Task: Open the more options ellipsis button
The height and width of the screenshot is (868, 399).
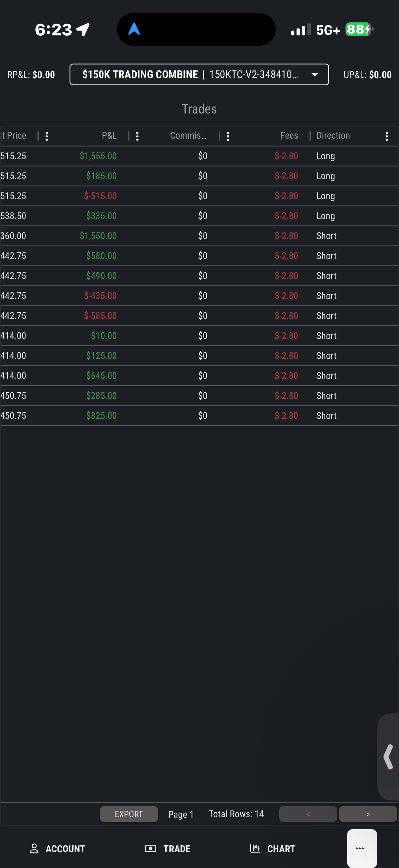Action: pyautogui.click(x=362, y=848)
